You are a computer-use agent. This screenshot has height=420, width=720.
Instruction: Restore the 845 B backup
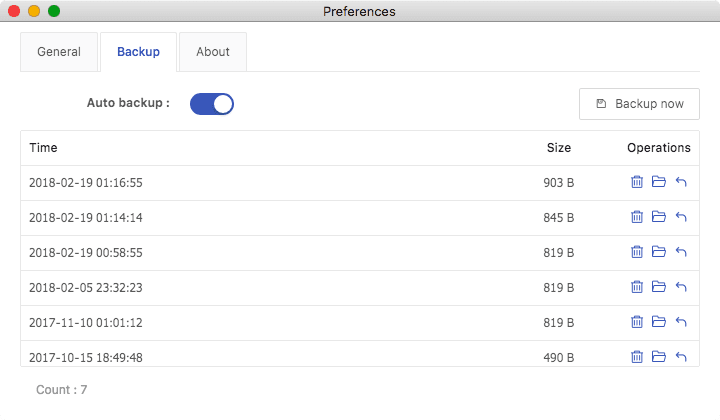coord(681,217)
